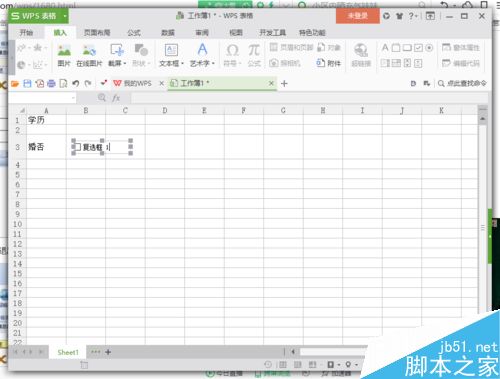Screen dimensions: 500x379
Task: Click the skin (shirt) icon in title bar
Action: pyautogui.click(x=399, y=16)
